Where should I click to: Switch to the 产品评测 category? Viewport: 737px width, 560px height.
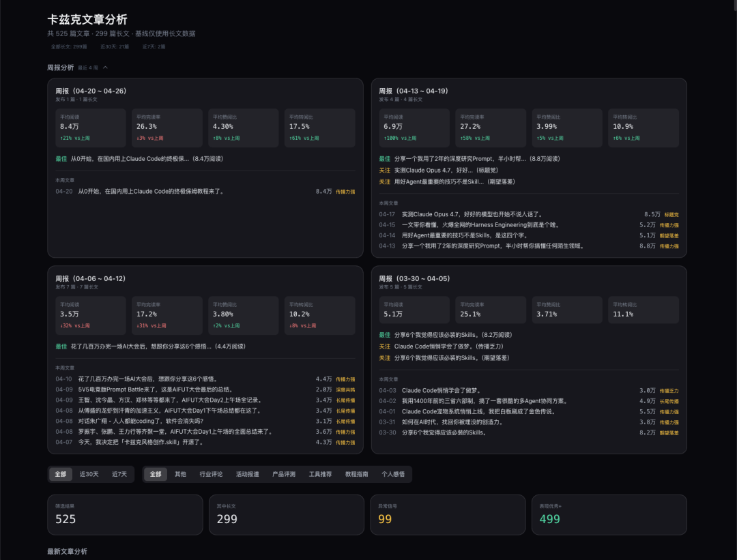click(284, 474)
